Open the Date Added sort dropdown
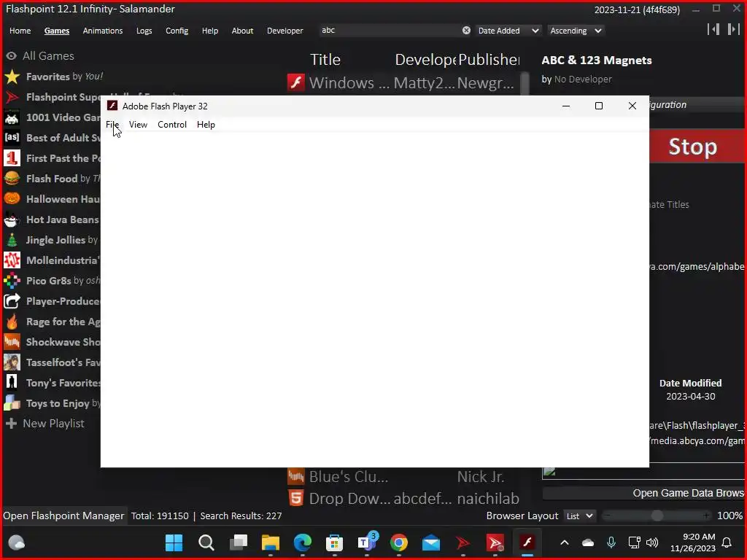 [x=508, y=31]
